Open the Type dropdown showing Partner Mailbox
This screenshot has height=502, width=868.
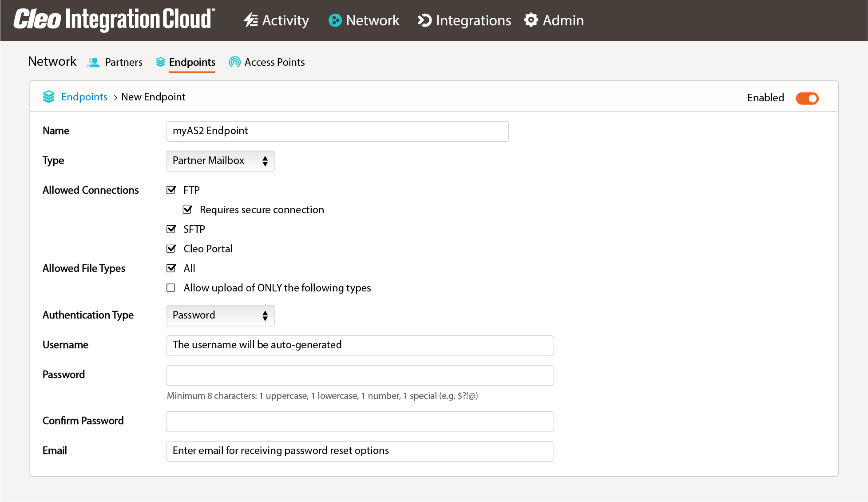(x=220, y=161)
